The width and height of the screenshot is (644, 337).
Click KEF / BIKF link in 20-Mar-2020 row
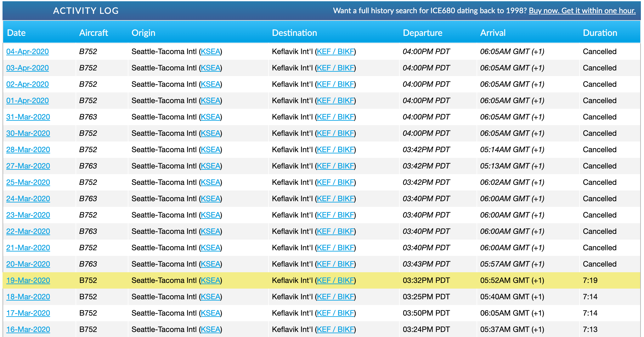[x=336, y=264]
